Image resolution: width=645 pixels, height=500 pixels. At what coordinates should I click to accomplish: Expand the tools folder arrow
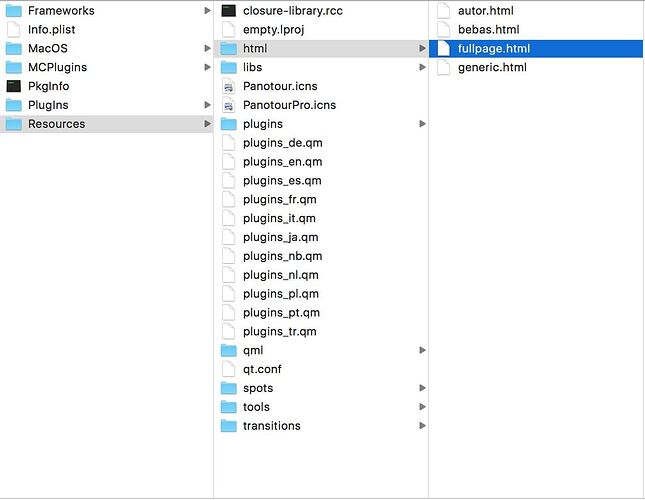[422, 407]
